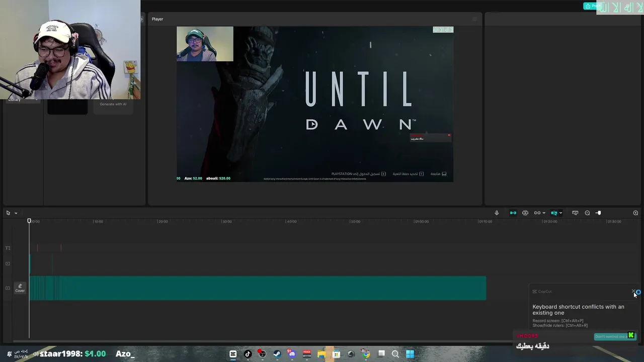This screenshot has width=644, height=362.
Task: Zoom out the timeline with minus magnifier
Action: click(587, 213)
